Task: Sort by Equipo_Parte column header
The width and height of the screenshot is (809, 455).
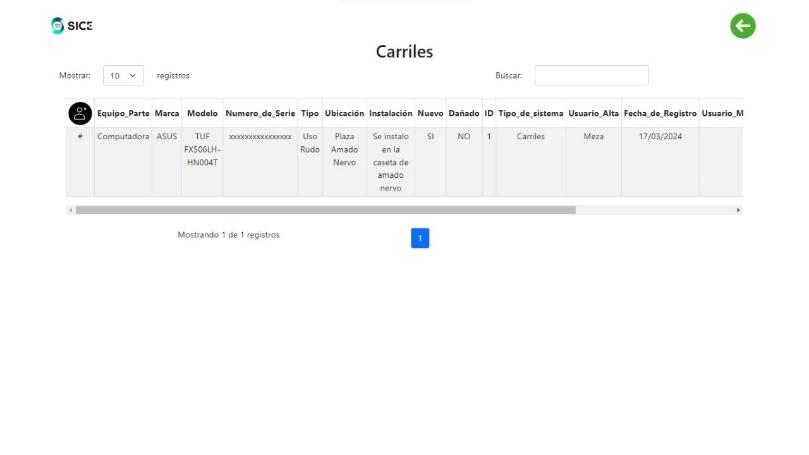Action: (123, 113)
